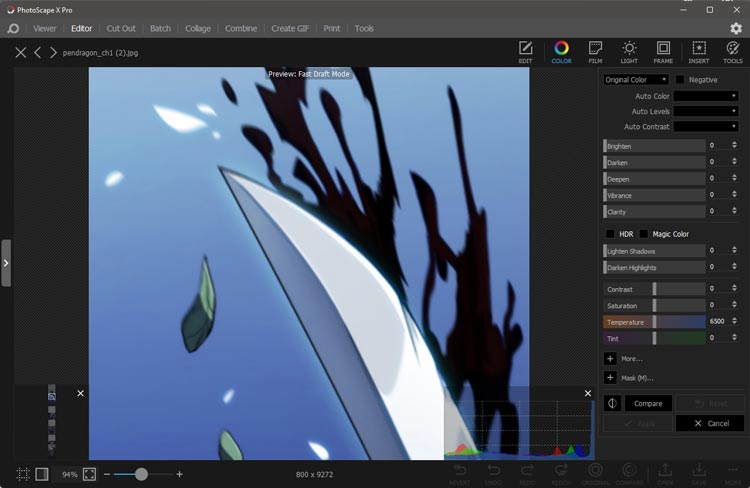This screenshot has height=488, width=750.
Task: Open the Original Color dropdown
Action: click(636, 79)
